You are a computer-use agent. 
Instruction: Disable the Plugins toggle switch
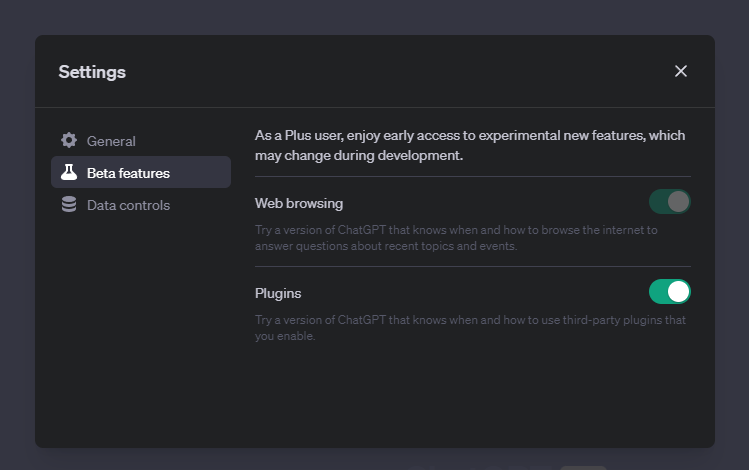pos(670,292)
